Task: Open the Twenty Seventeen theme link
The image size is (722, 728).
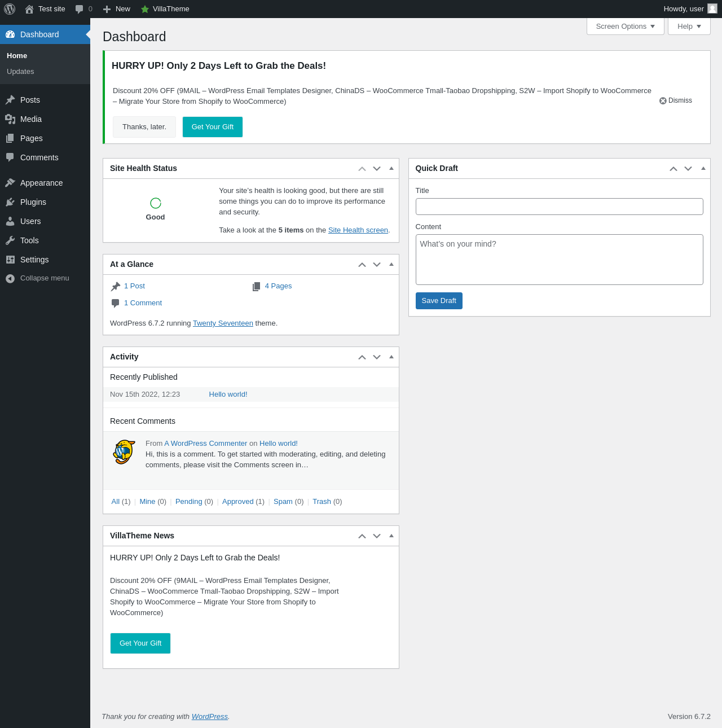Action: [223, 323]
